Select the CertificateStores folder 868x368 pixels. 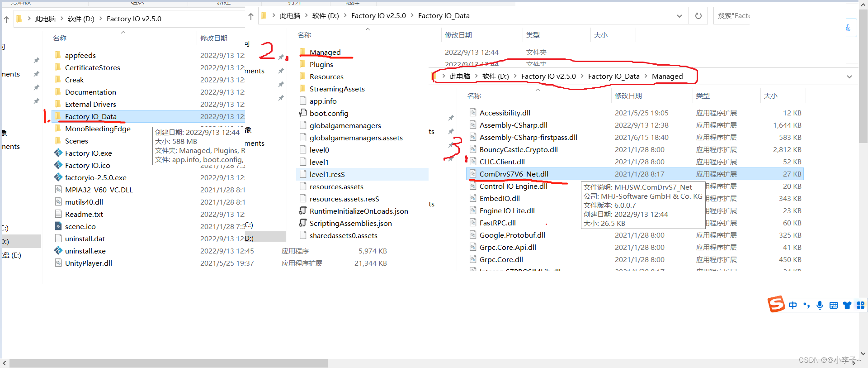(93, 67)
